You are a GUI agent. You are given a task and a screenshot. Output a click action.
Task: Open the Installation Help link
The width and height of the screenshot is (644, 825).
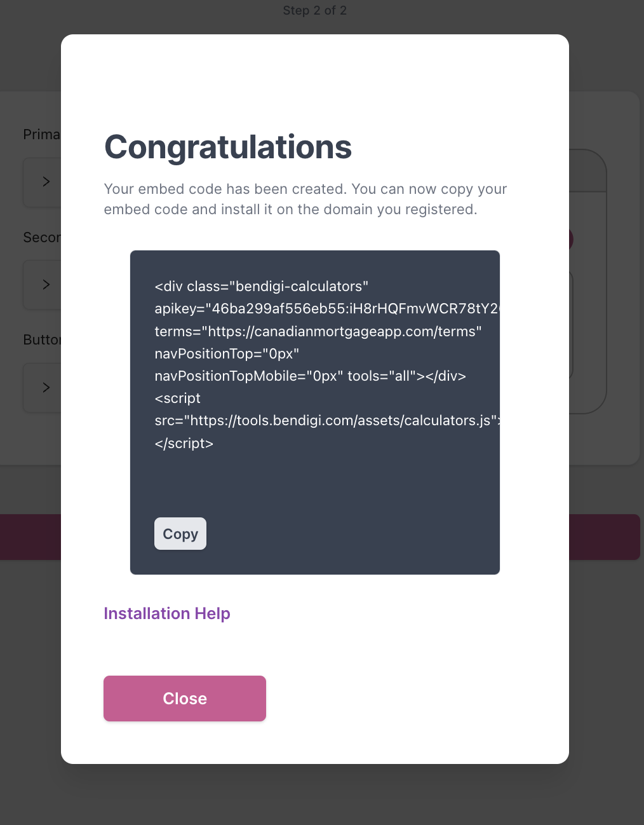coord(167,613)
